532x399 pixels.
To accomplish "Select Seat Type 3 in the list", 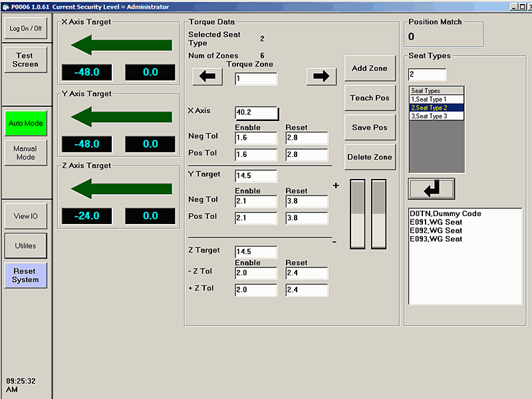I will click(437, 116).
